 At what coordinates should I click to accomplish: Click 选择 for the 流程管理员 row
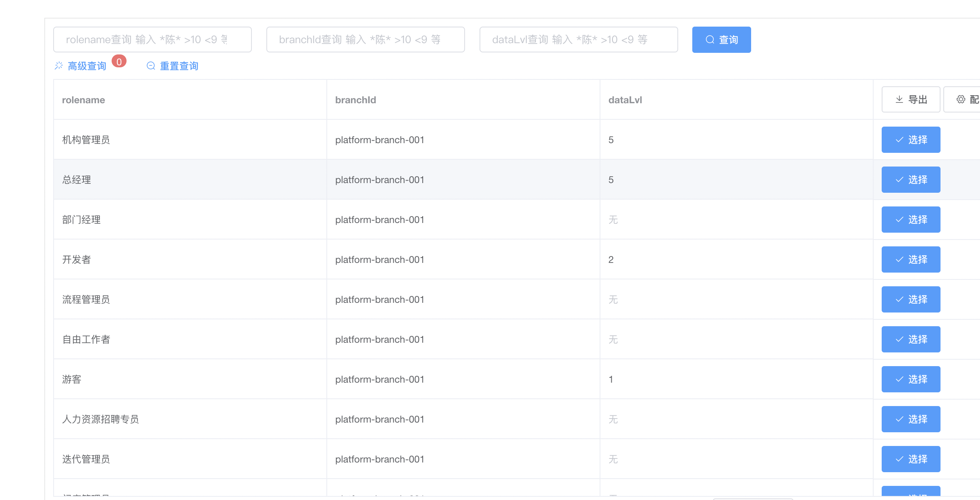pos(911,299)
